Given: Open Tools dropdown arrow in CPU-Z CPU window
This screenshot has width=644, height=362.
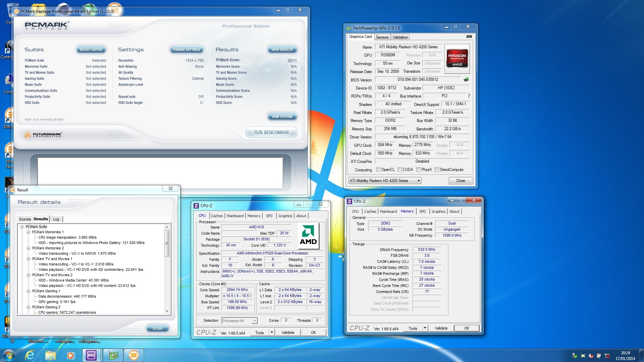Looking at the screenshot, I should point(272,333).
